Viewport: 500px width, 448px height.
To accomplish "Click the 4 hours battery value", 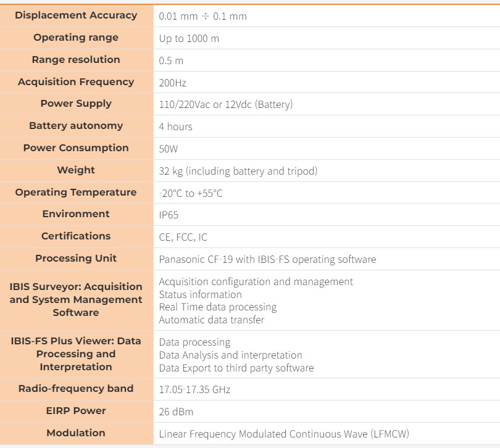I will (176, 127).
